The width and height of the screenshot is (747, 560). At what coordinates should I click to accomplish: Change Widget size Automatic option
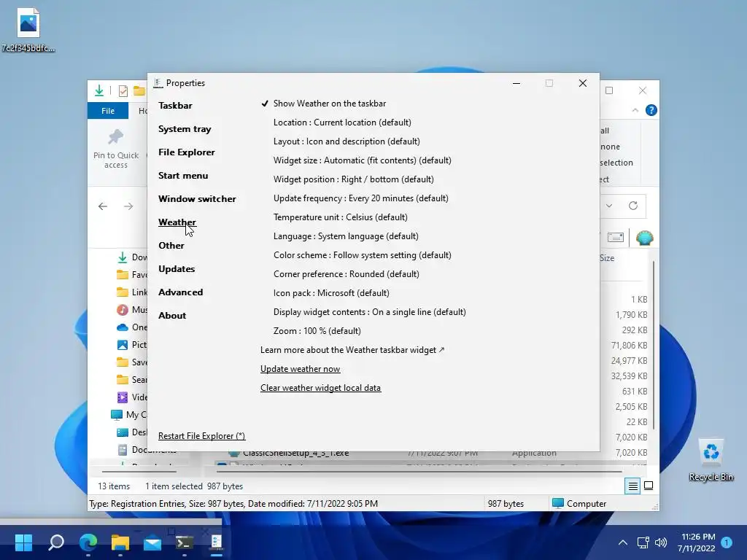click(362, 160)
